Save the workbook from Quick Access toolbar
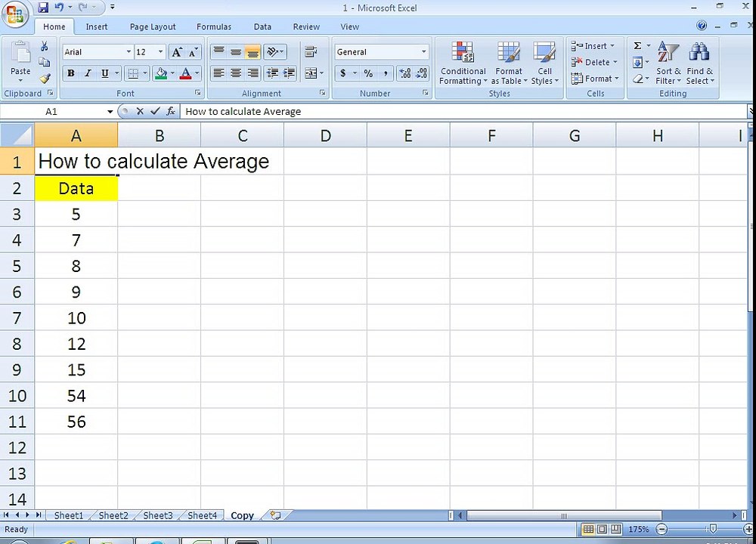This screenshot has width=756, height=544. tap(43, 8)
